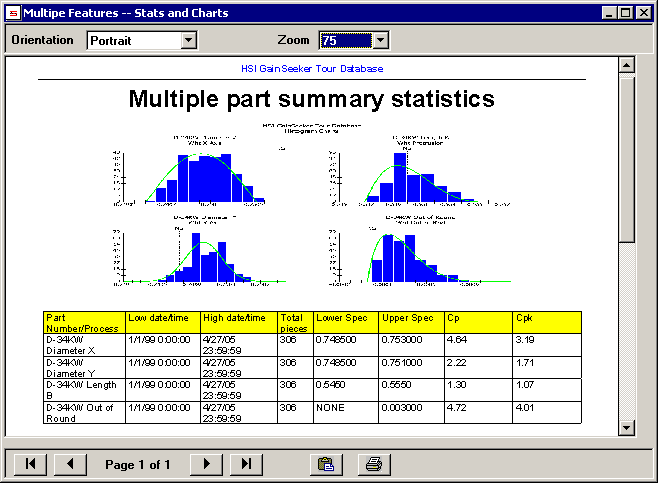Go to the previous report page
The width and height of the screenshot is (658, 483).
click(x=69, y=464)
